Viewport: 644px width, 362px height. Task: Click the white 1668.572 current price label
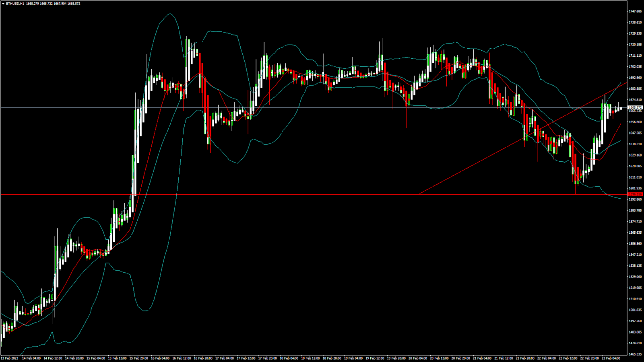click(636, 107)
